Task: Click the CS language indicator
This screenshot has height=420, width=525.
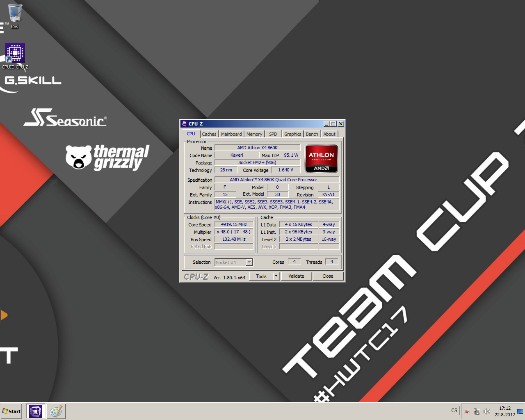Action: click(454, 411)
